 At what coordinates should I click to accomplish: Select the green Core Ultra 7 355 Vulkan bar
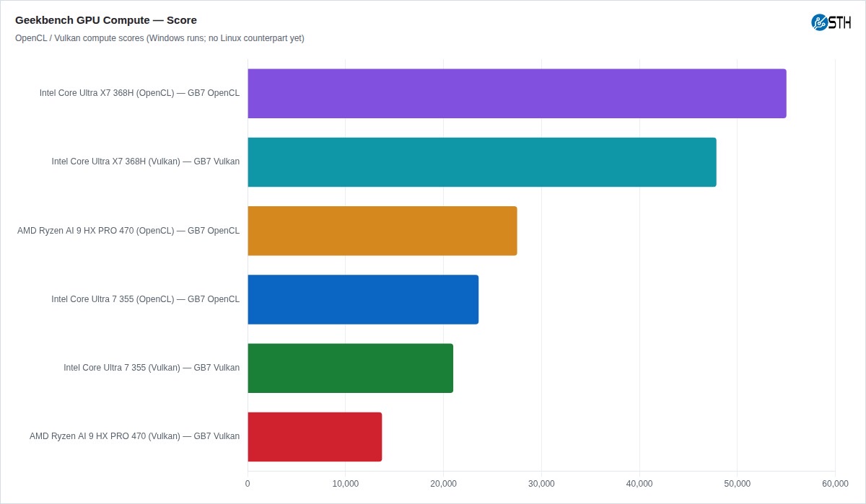[350, 368]
